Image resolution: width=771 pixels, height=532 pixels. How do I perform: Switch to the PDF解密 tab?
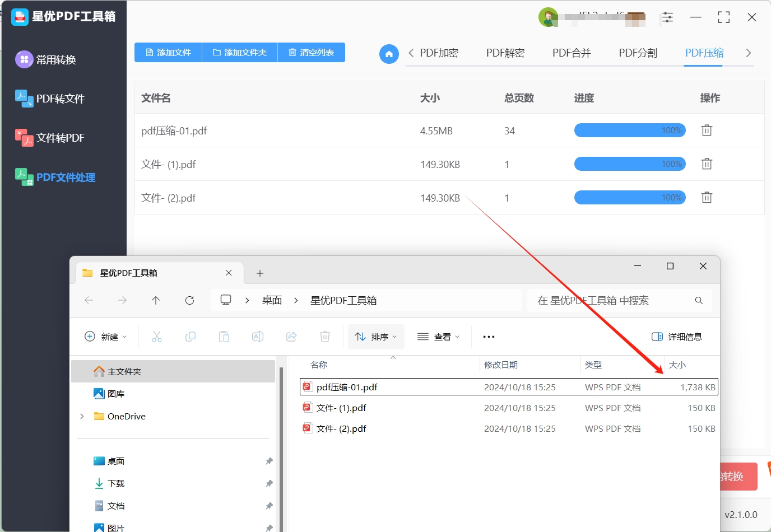click(505, 53)
